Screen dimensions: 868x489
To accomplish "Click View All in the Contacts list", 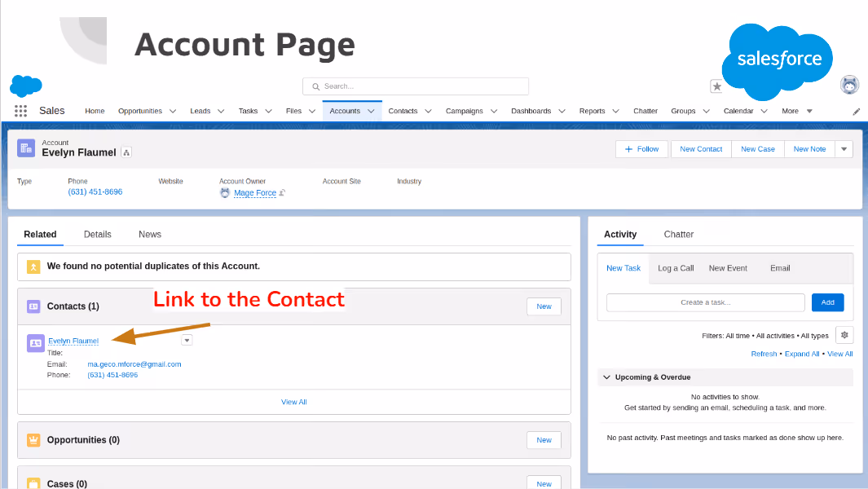I will [294, 402].
